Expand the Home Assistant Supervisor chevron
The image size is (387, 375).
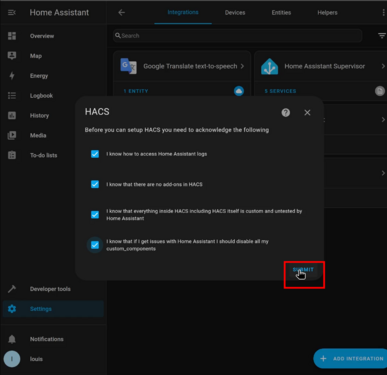coord(383,66)
